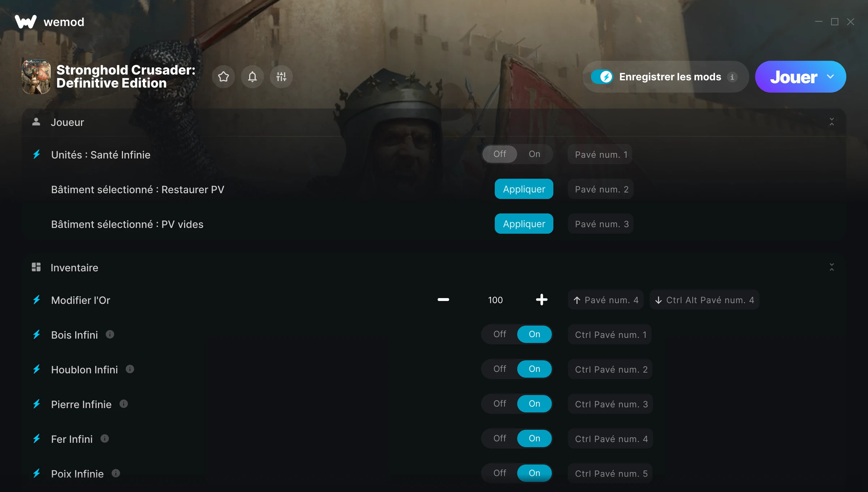Show info tooltip for Pierre Infinie

click(x=124, y=404)
